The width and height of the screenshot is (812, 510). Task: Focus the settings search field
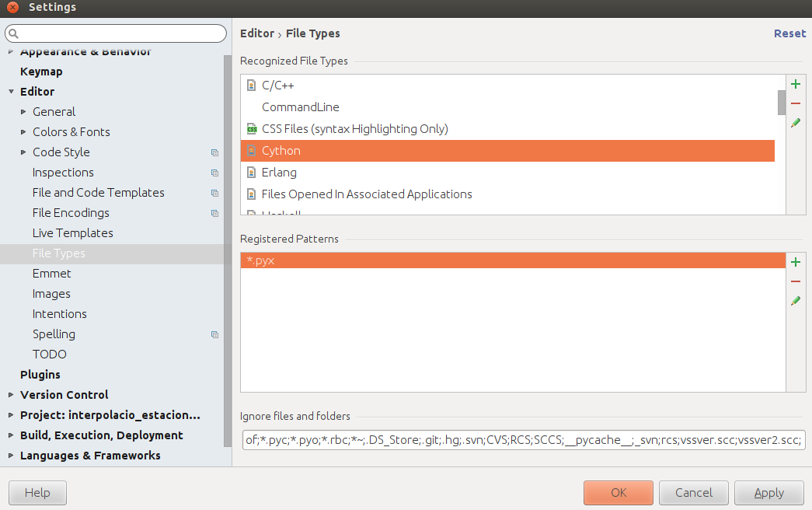point(116,33)
